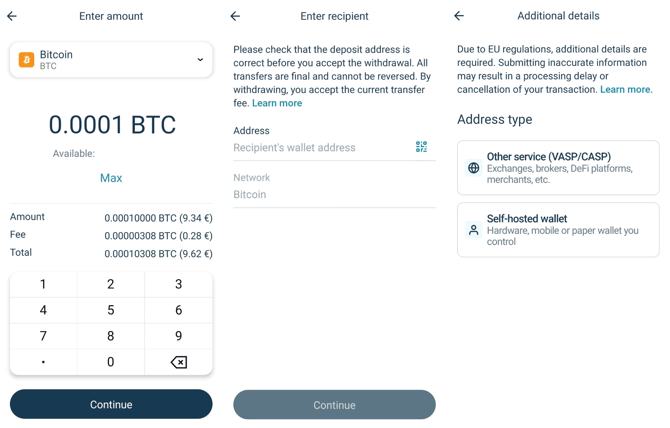Scan QR code for wallet address
670x428 pixels.
point(421,147)
